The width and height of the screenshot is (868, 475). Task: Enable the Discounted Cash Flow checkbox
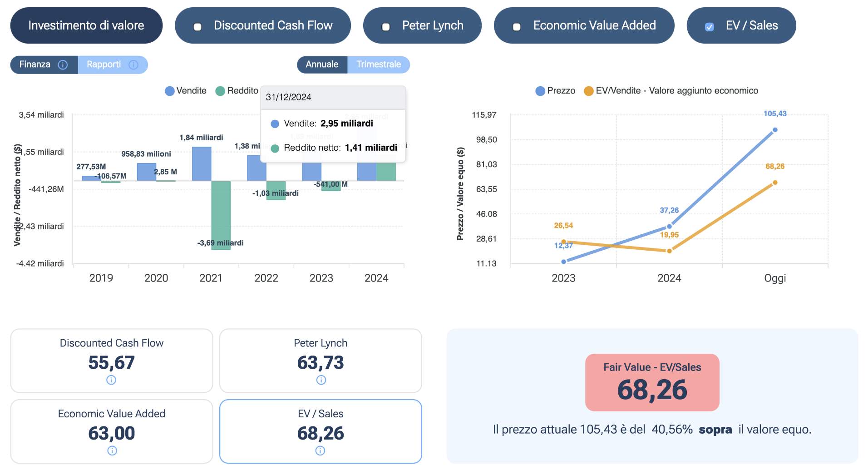[197, 27]
